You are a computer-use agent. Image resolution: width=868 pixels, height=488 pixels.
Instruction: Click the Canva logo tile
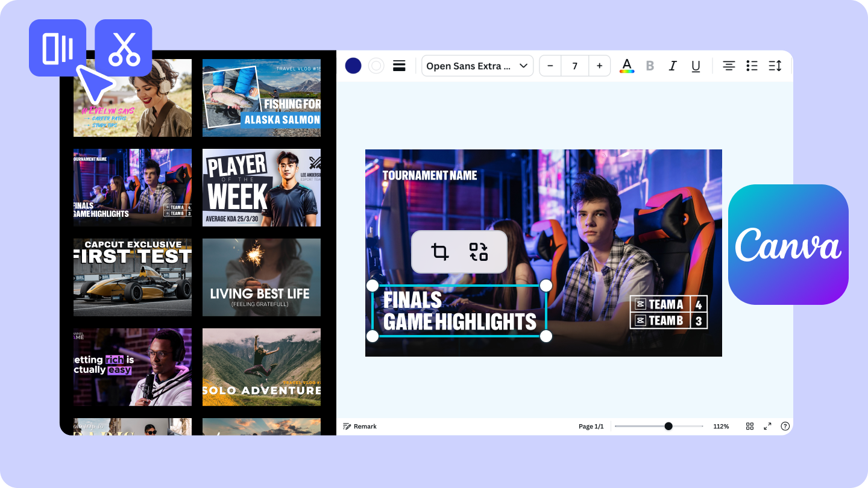pos(788,245)
